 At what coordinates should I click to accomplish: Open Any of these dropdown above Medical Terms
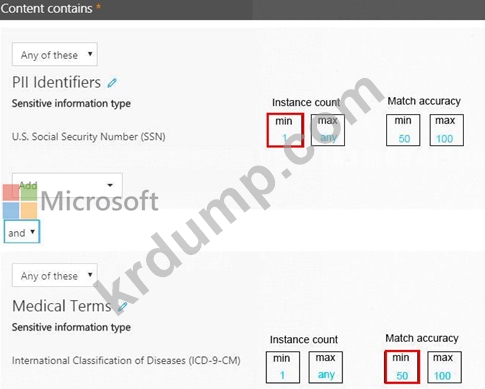click(55, 275)
